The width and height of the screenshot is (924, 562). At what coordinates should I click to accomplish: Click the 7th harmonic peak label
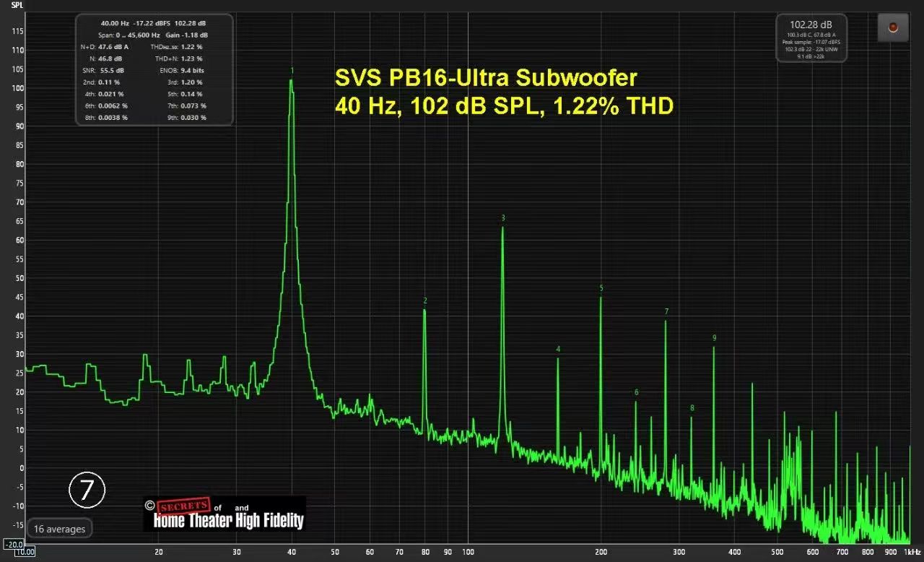click(x=666, y=312)
